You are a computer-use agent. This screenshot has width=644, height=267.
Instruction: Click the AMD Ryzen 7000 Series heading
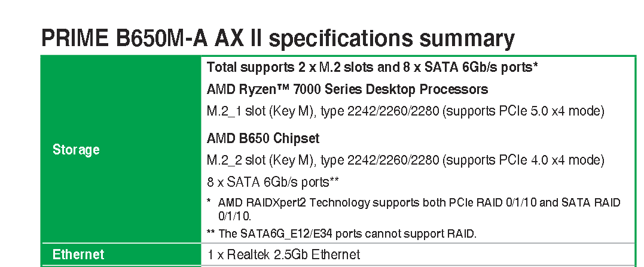(x=347, y=89)
